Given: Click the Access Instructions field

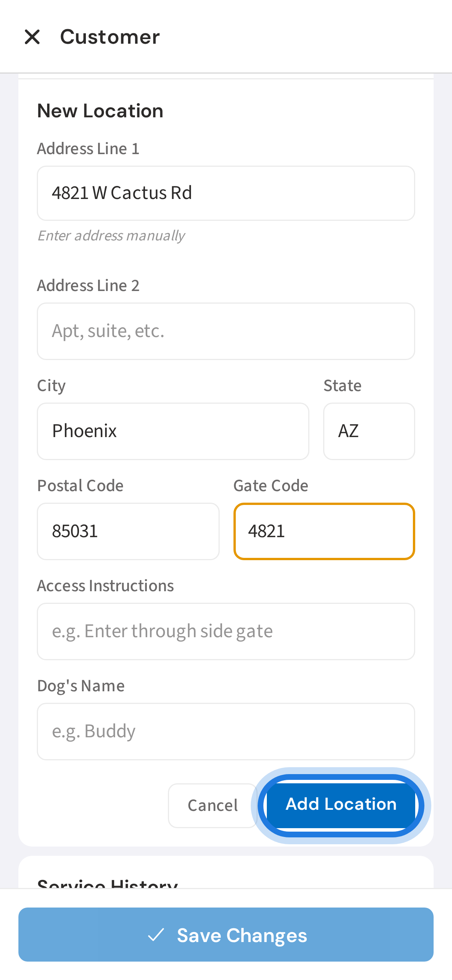Looking at the screenshot, I should (x=226, y=631).
